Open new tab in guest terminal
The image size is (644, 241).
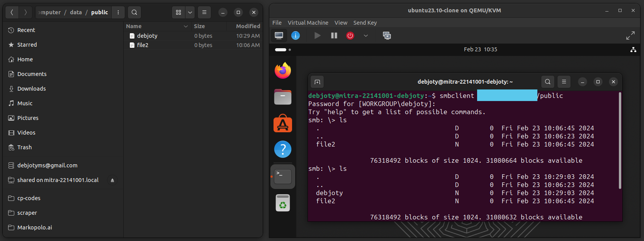pyautogui.click(x=317, y=82)
